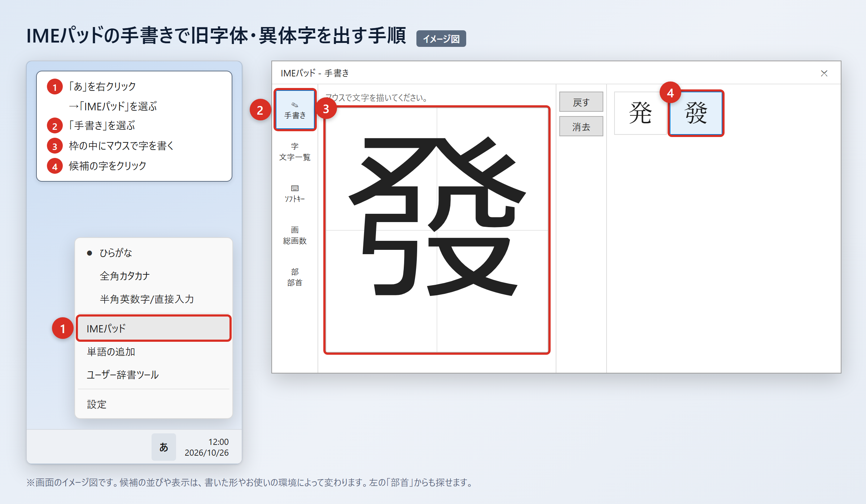Open the 文字一覧 character list panel

(x=295, y=152)
